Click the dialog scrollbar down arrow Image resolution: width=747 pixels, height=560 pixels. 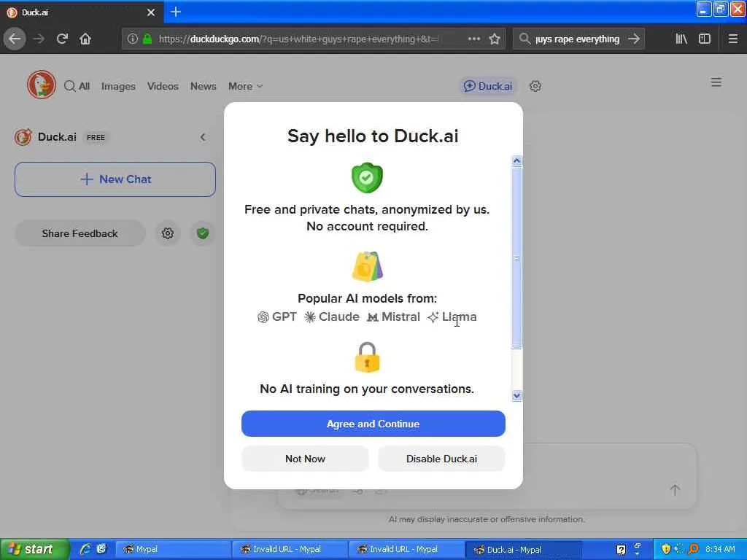[516, 396]
